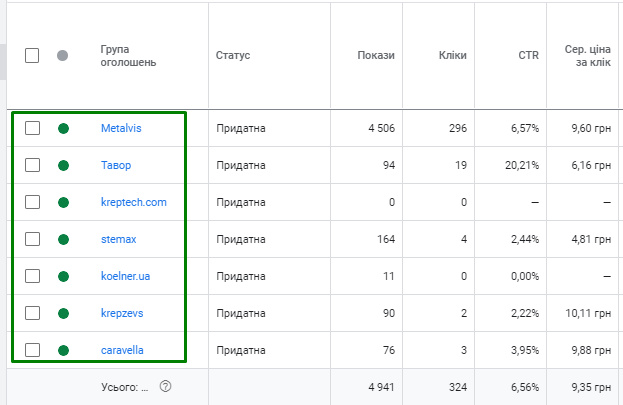The height and width of the screenshot is (405, 623).
Task: Open the kreptech.com ad group
Action: tap(134, 202)
